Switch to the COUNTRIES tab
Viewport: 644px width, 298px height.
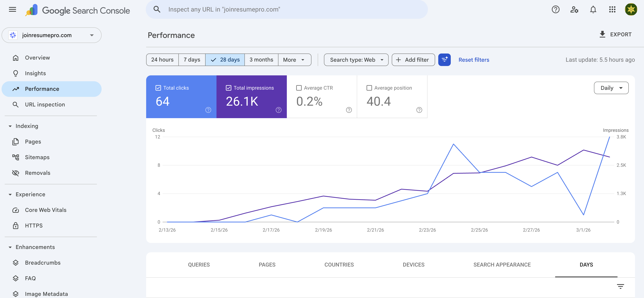339,265
